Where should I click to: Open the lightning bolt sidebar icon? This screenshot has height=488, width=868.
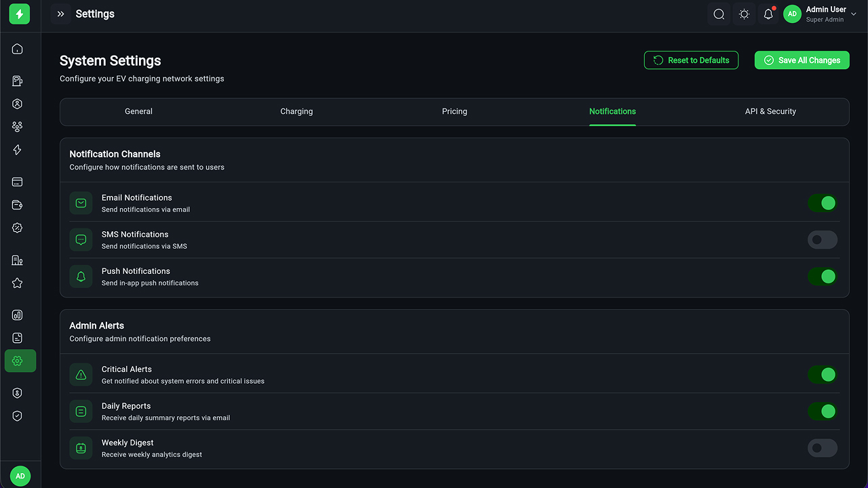(18, 150)
